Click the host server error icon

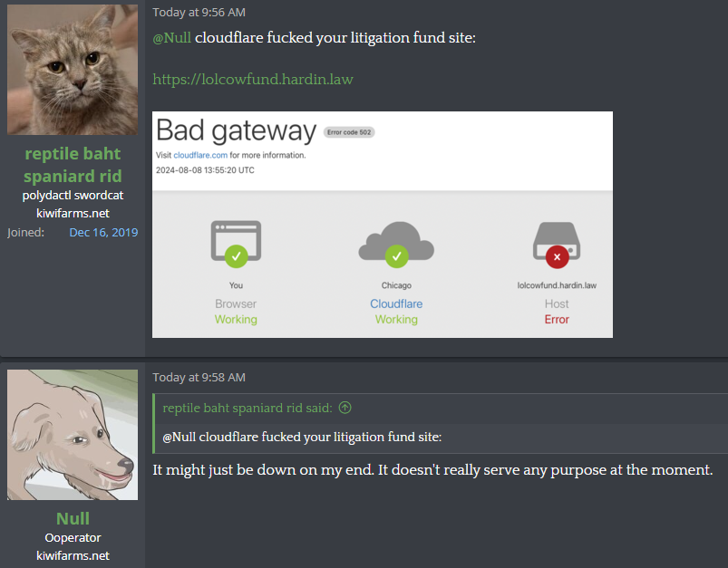557,245
